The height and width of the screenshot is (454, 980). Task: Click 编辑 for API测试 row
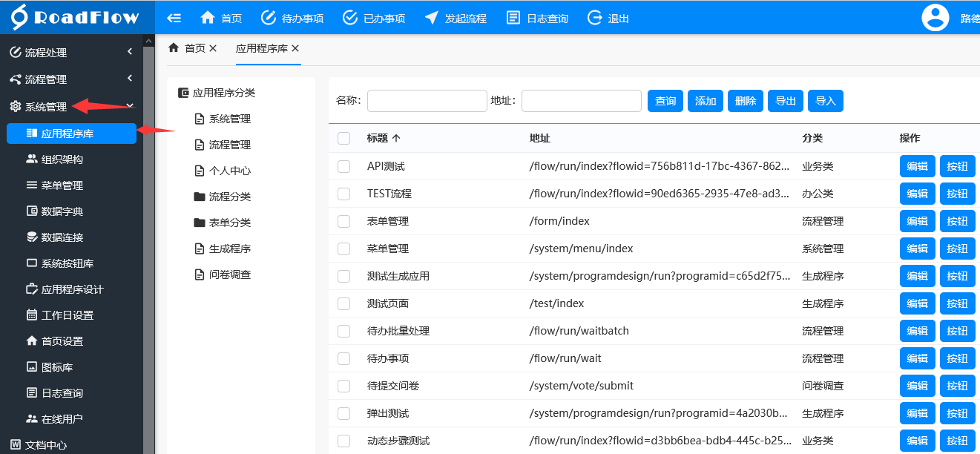918,166
